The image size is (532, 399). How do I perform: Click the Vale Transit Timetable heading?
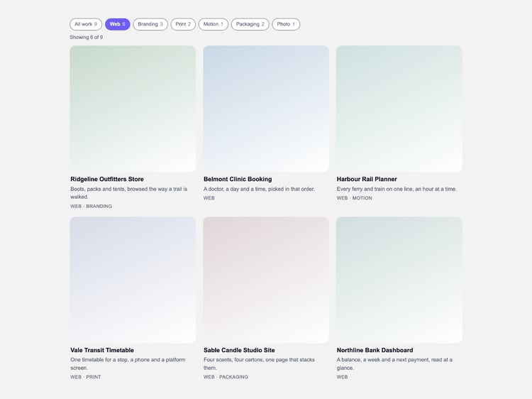tap(102, 350)
